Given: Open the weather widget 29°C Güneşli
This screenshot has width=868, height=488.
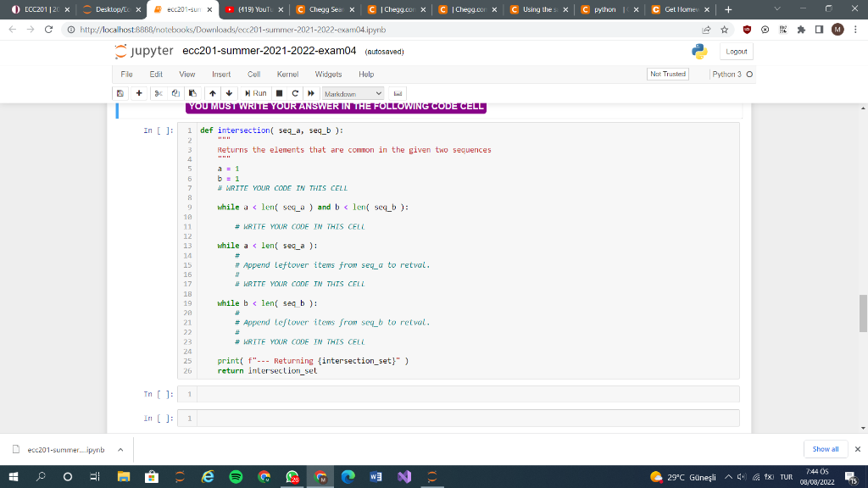Looking at the screenshot, I should (682, 477).
